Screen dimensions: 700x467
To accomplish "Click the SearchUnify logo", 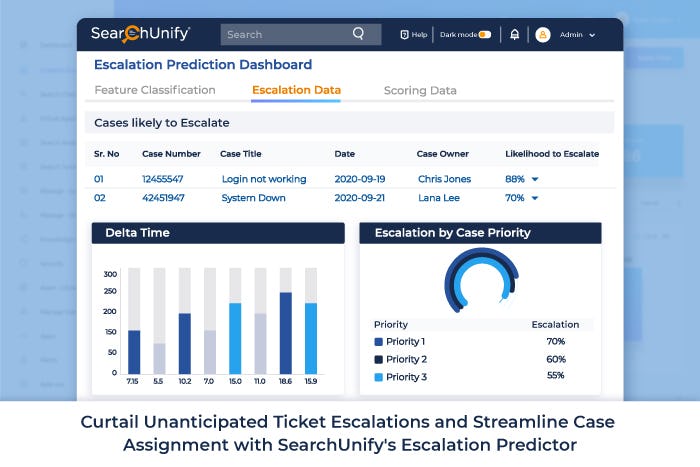I will 140,34.
